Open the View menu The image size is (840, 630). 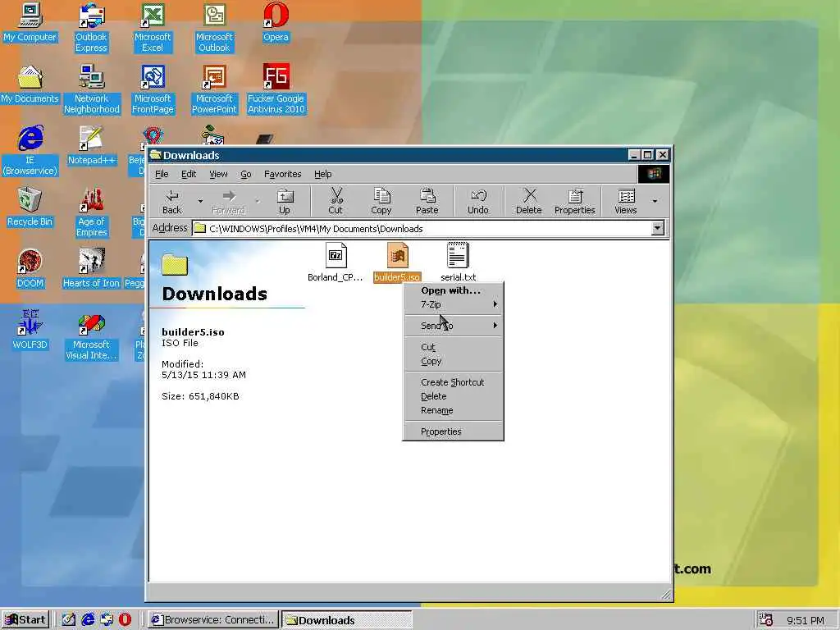[218, 174]
